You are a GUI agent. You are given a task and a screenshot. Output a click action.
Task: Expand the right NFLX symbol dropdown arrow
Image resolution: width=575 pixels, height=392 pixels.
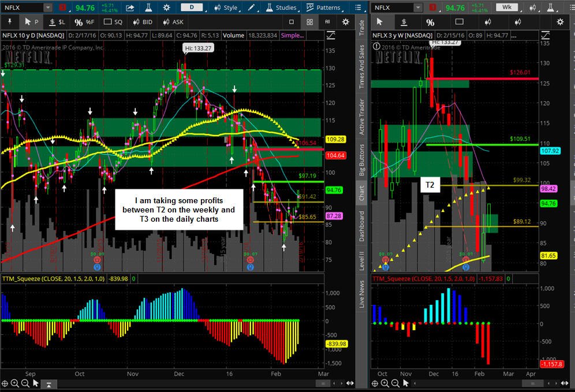tap(418, 8)
